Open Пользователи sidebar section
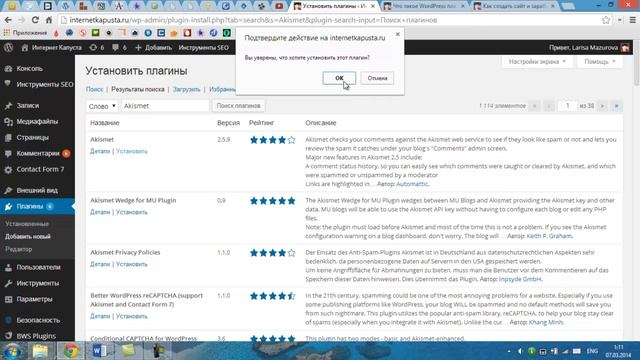Viewport: 640px width, 360px height. tap(37, 267)
